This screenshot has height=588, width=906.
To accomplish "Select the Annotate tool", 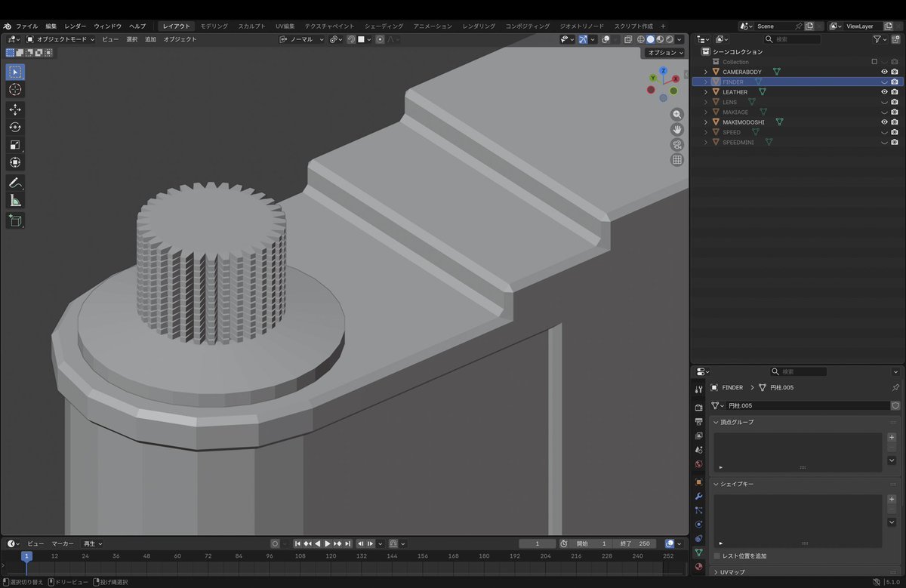I will pyautogui.click(x=15, y=182).
